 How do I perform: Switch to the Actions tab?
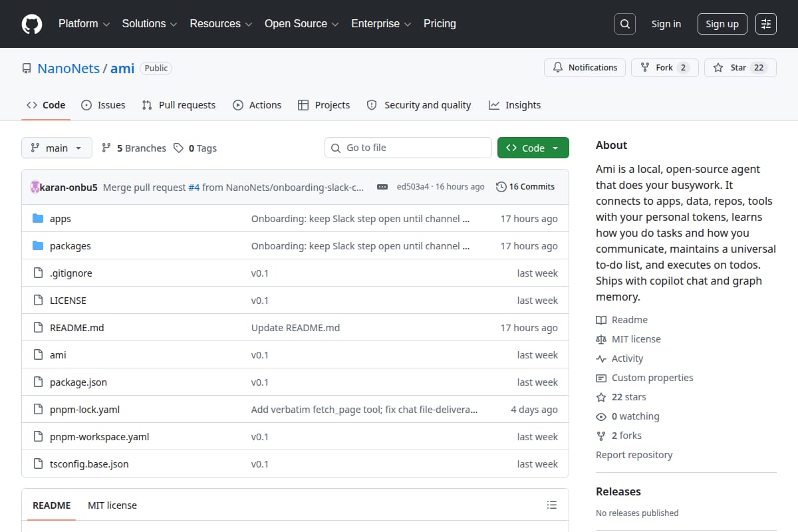(257, 105)
